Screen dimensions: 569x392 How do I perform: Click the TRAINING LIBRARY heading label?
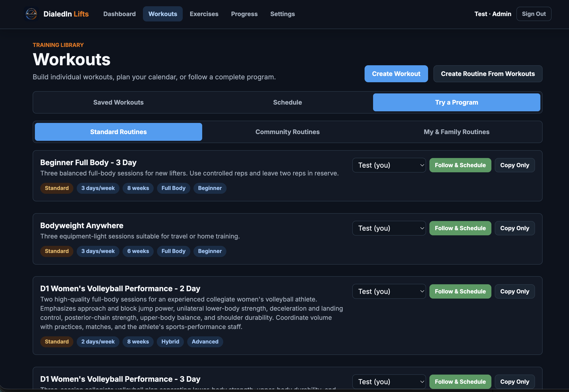58,45
